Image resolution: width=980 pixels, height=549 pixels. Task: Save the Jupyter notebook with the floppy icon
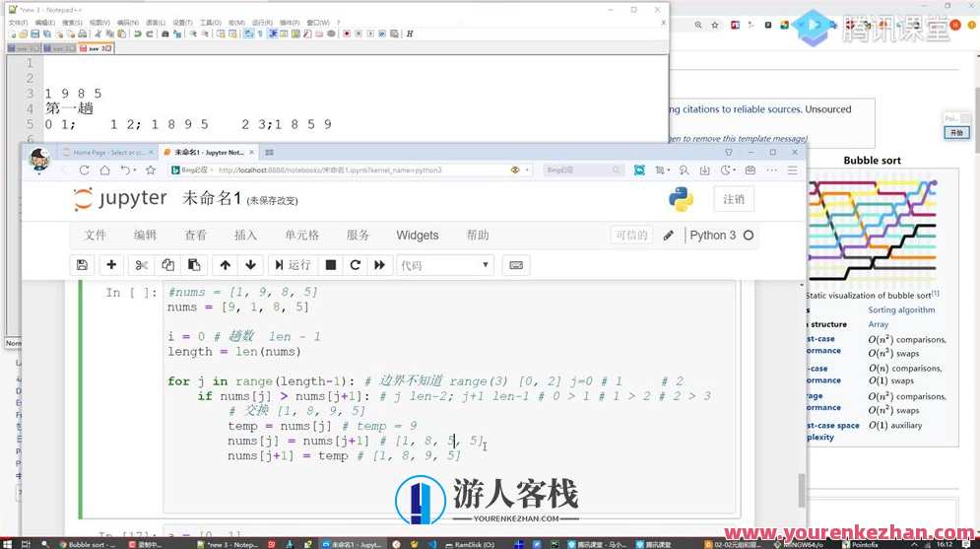tap(82, 265)
